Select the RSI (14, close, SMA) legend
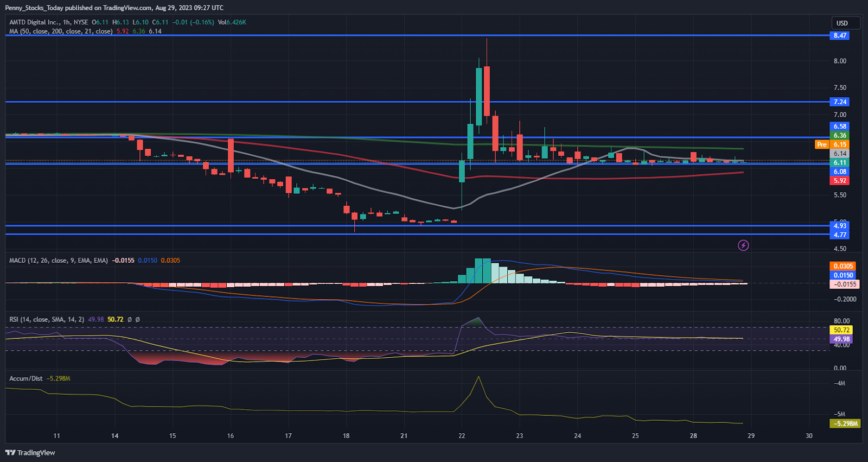The width and height of the screenshot is (868, 462). (x=47, y=320)
